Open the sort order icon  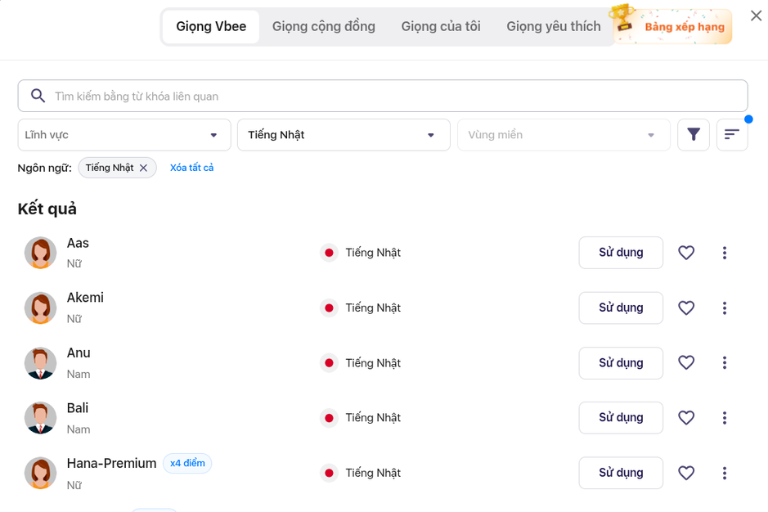point(732,135)
